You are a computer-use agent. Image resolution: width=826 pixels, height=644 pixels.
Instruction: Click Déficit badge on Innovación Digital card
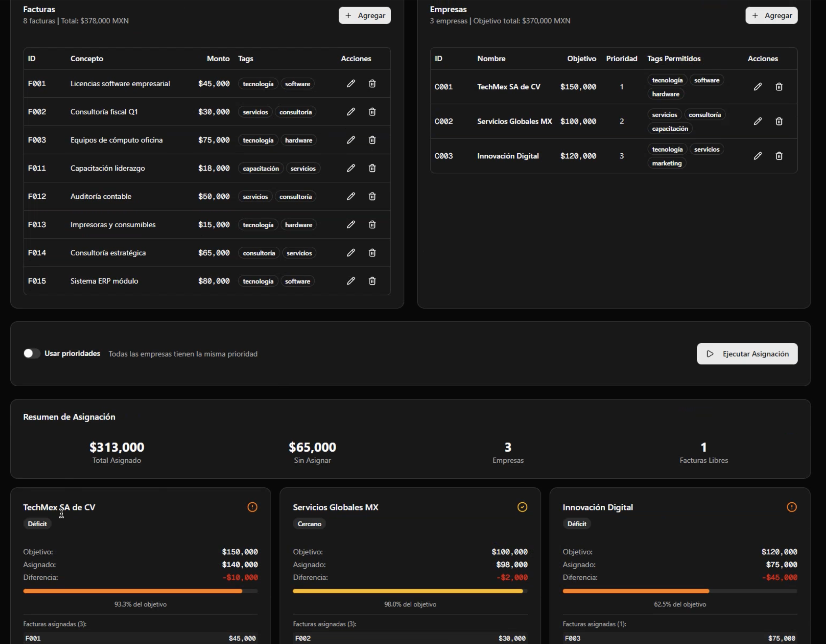(x=576, y=524)
